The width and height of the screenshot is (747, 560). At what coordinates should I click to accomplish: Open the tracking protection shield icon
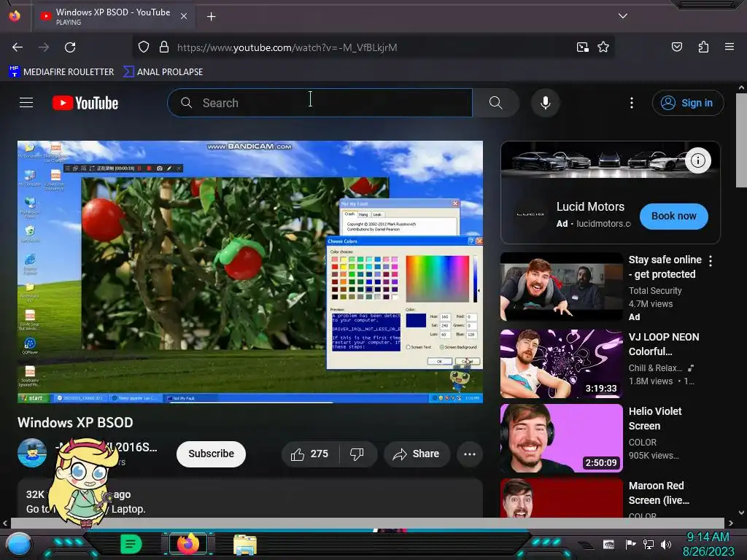[x=144, y=47]
